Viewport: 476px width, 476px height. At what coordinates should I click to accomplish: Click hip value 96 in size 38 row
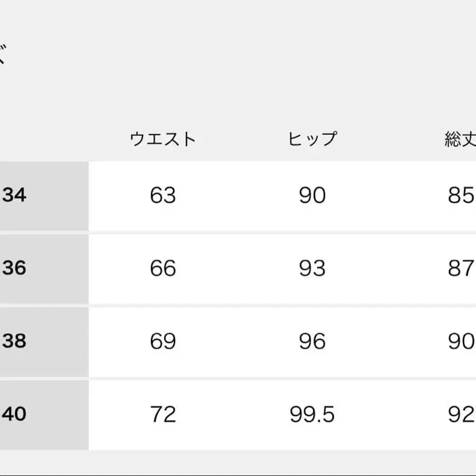(312, 342)
